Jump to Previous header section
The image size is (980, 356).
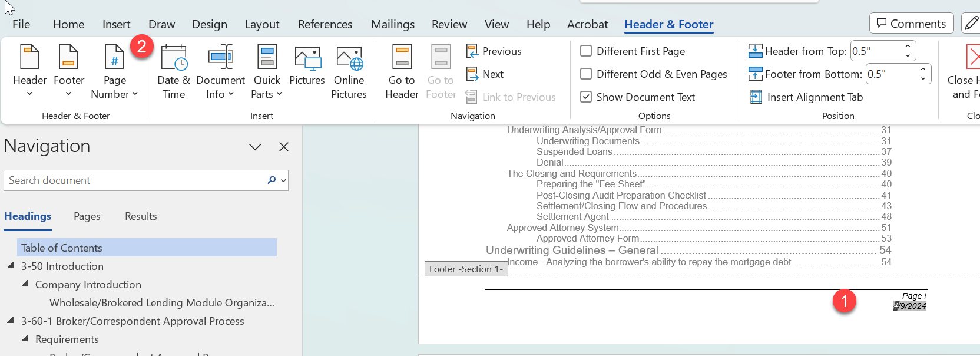point(494,51)
